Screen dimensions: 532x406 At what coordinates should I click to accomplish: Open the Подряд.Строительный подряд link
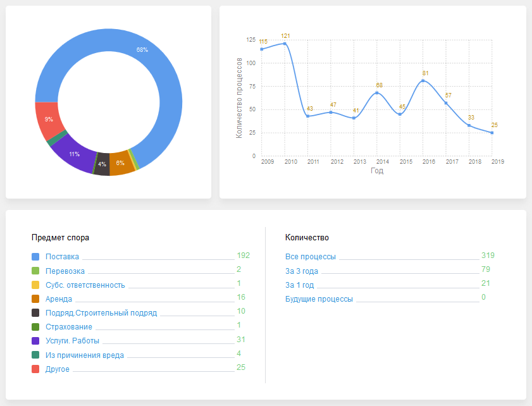tap(101, 313)
